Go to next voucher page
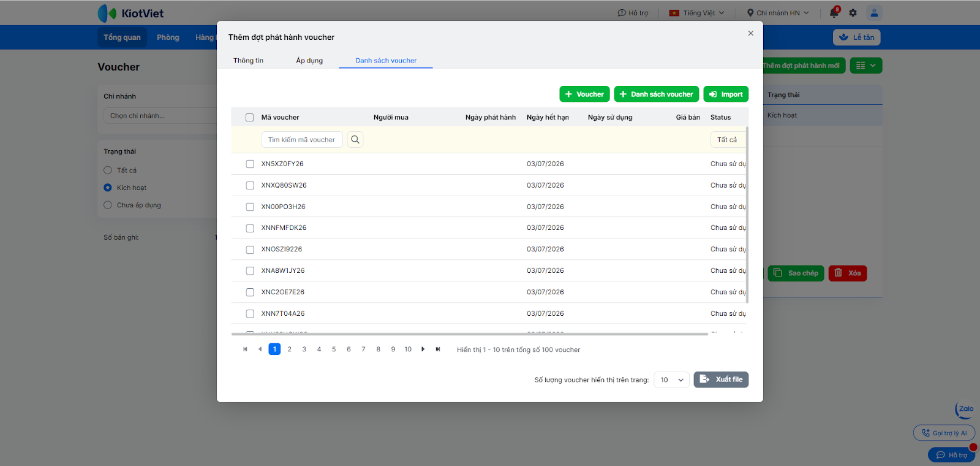This screenshot has width=980, height=466. [423, 349]
